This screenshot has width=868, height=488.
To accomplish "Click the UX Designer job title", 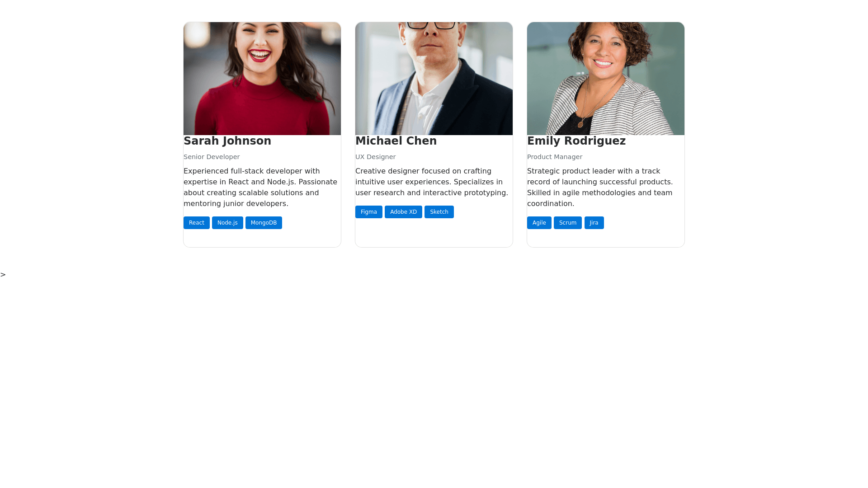I will 375,157.
